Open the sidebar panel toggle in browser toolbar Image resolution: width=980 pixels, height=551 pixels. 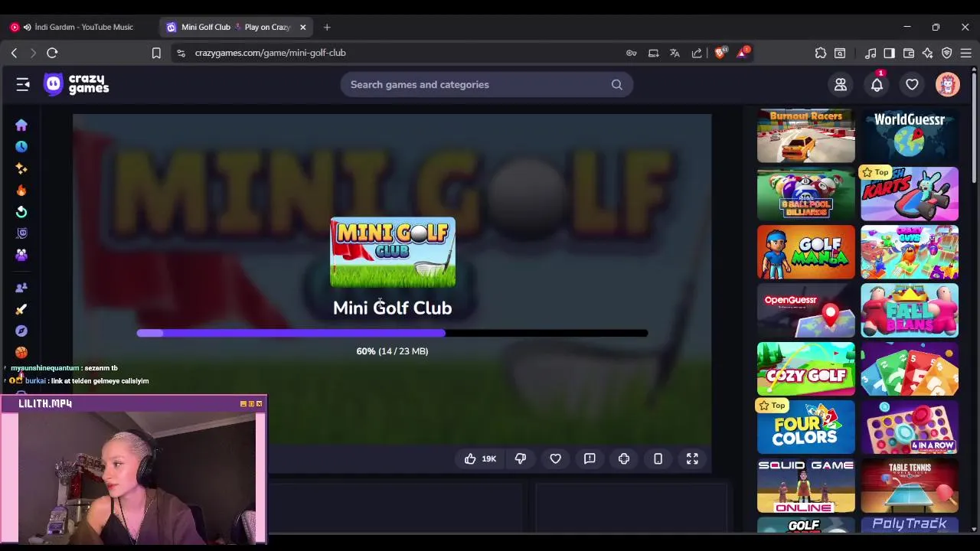tap(890, 53)
